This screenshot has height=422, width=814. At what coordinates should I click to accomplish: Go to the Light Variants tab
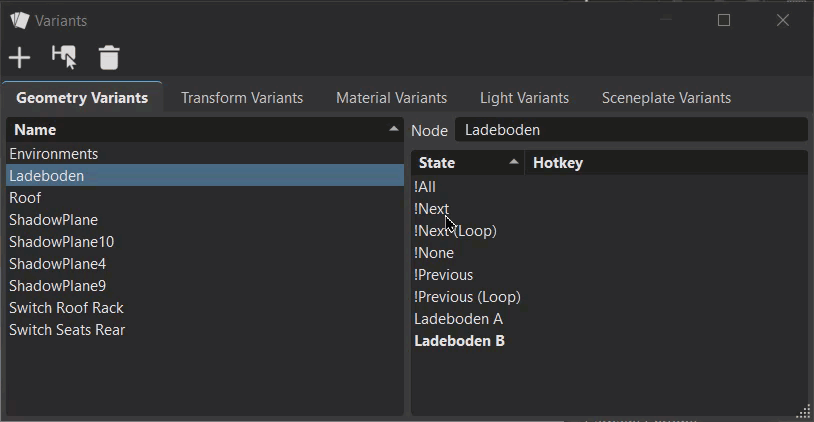(x=524, y=98)
